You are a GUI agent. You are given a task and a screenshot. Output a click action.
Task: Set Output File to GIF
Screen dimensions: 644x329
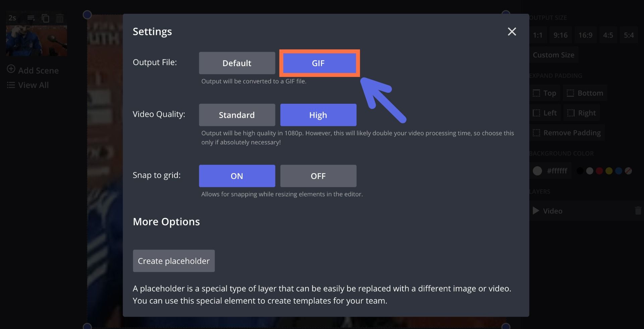(x=318, y=63)
